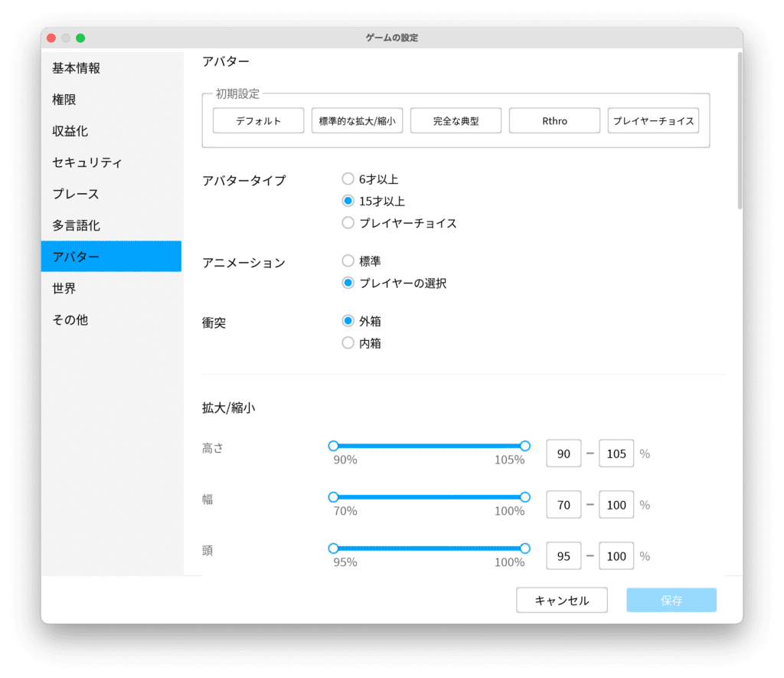Select 外箱 collision radio button

point(348,321)
